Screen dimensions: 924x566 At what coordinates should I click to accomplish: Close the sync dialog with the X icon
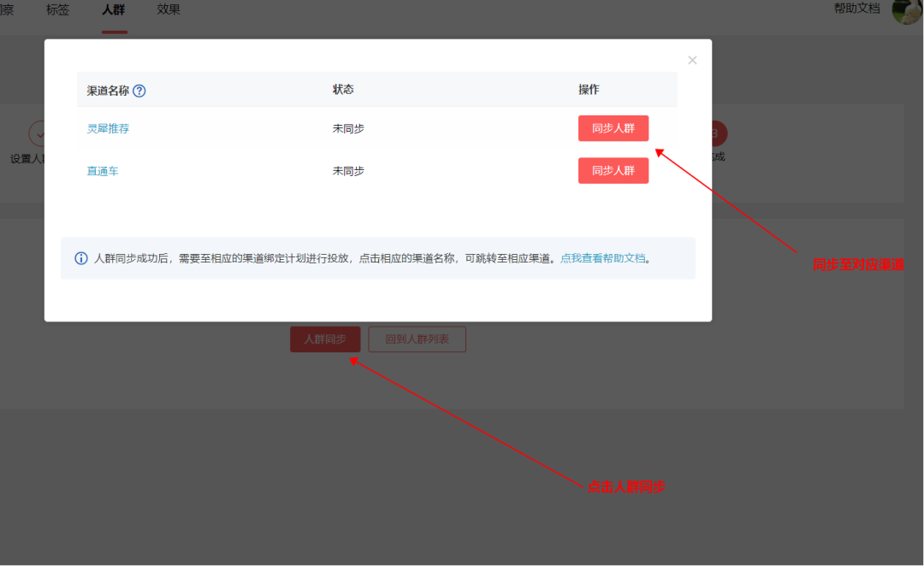pos(692,60)
